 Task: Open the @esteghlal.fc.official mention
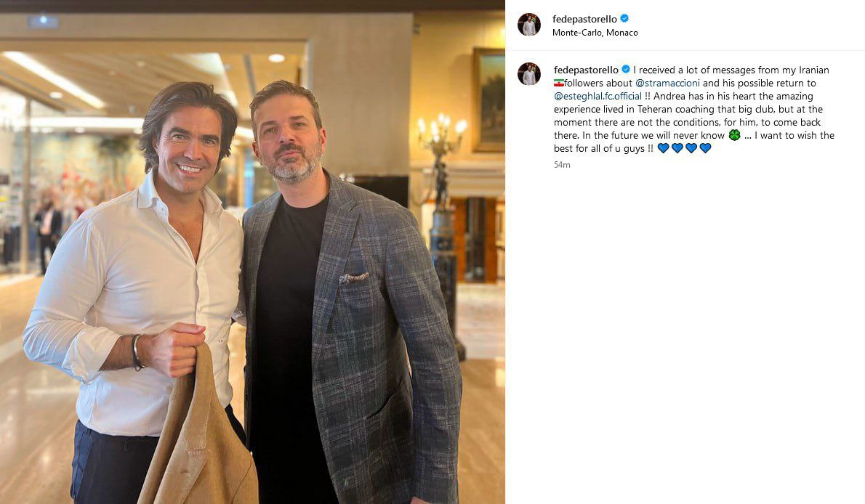click(x=598, y=96)
